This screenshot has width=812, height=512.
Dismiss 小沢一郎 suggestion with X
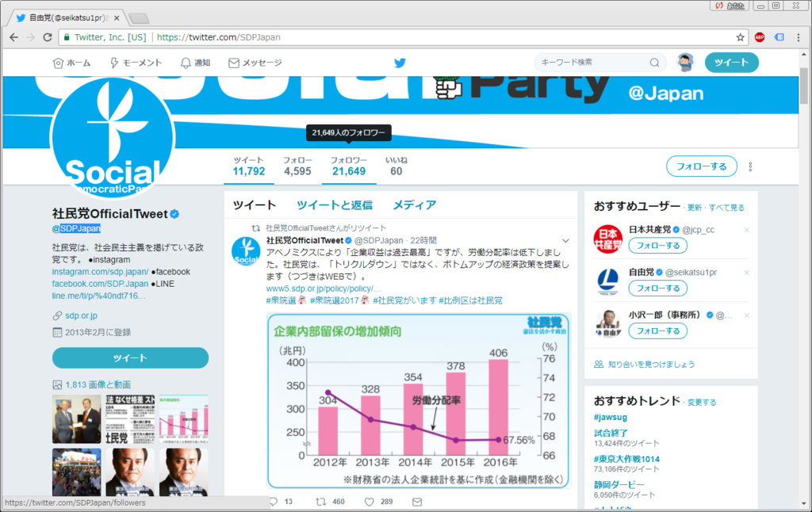(746, 315)
